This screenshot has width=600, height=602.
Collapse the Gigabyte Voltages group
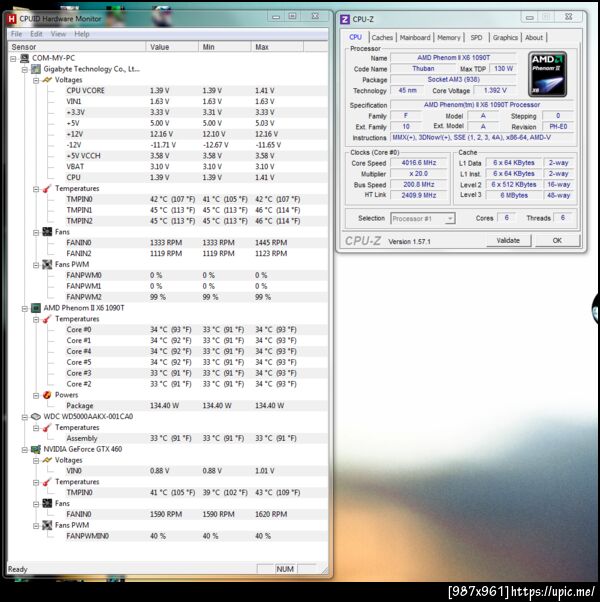pyautogui.click(x=36, y=80)
